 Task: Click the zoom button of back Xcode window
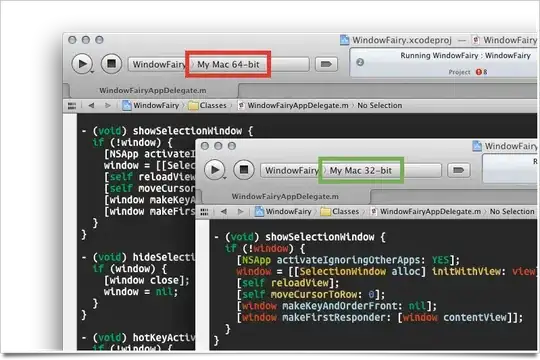[x=99, y=40]
